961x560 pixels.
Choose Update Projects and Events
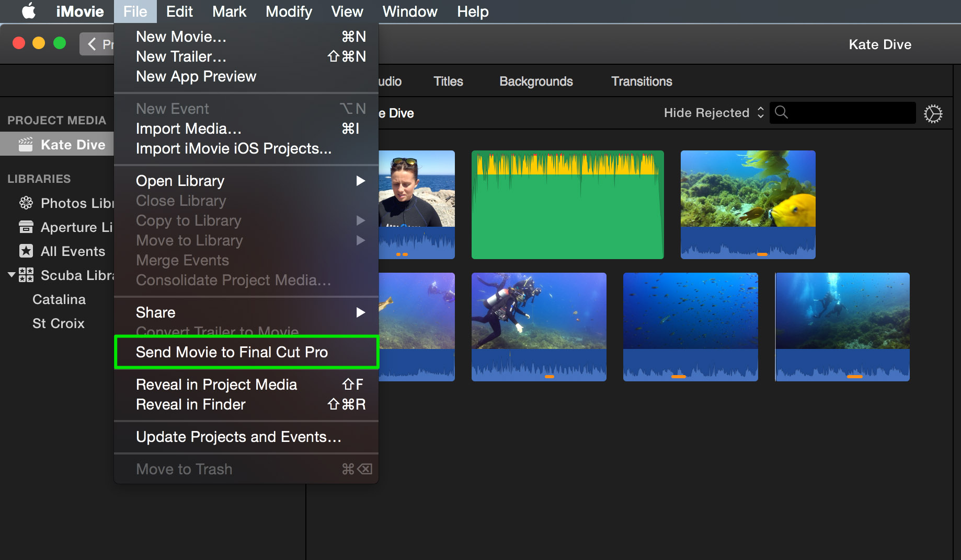tap(246, 437)
